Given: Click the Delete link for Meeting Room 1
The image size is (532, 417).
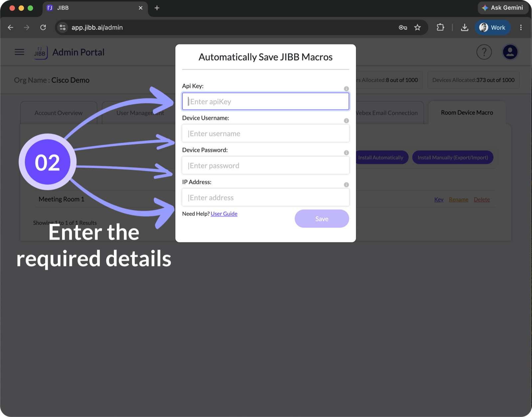Looking at the screenshot, I should [482, 199].
